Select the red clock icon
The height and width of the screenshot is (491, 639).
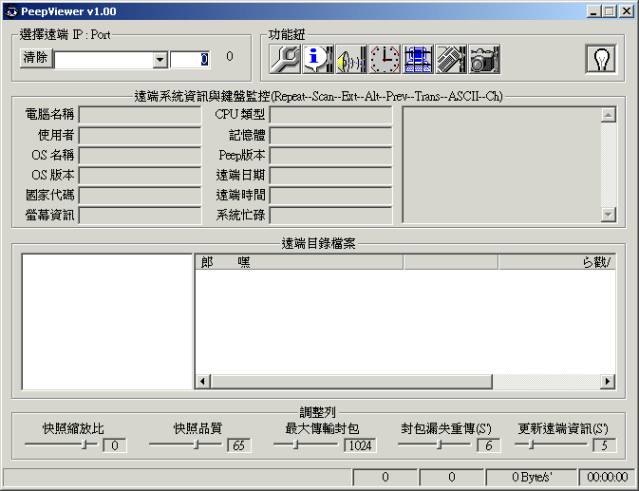click(384, 60)
